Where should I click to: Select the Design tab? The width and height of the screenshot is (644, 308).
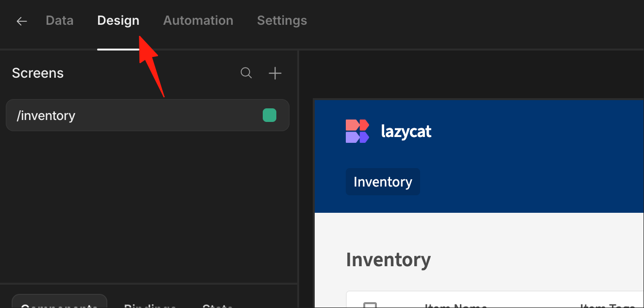tap(118, 20)
